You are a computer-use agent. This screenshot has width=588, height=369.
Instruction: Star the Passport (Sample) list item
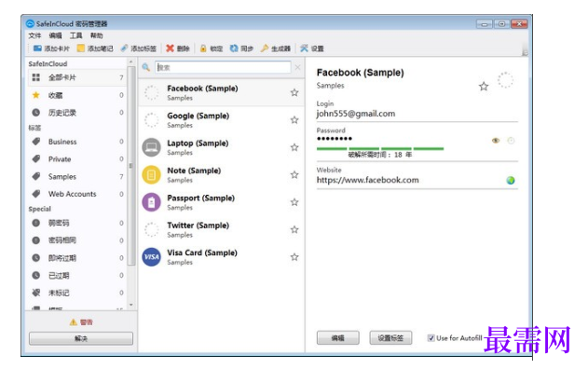[294, 202]
